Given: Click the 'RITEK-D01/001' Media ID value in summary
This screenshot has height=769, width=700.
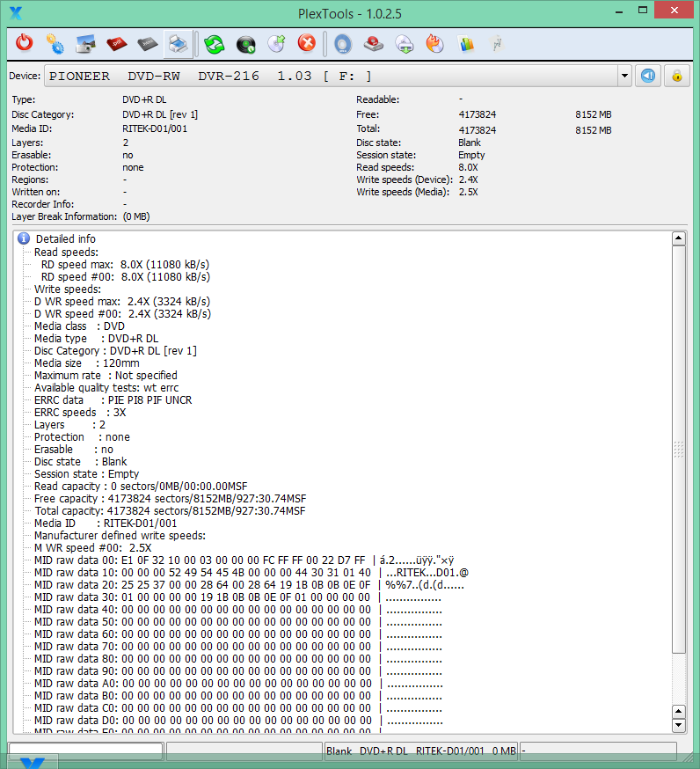Looking at the screenshot, I should [155, 128].
